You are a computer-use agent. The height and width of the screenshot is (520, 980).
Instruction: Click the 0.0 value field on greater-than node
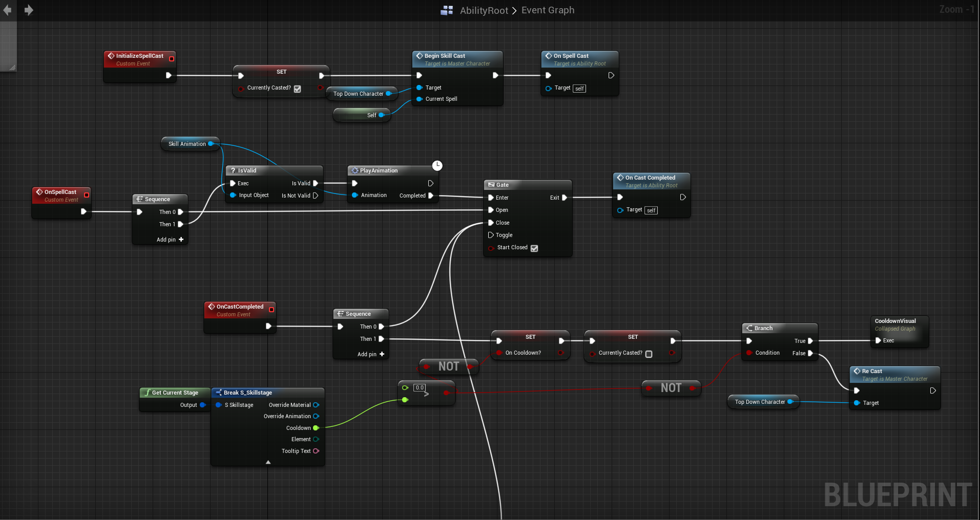pyautogui.click(x=420, y=387)
